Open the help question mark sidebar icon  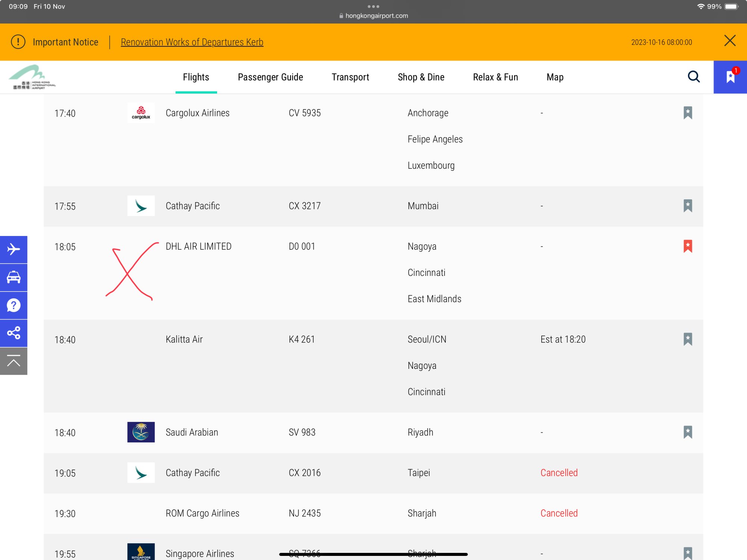13,305
